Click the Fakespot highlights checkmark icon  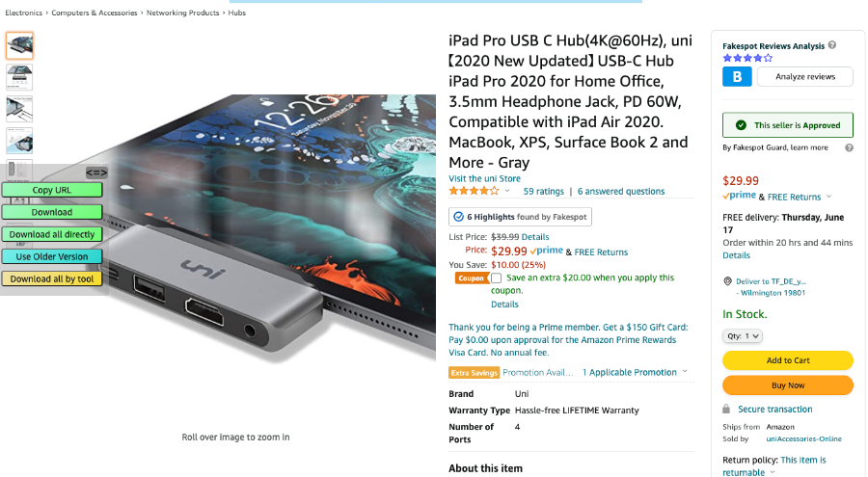click(x=458, y=217)
